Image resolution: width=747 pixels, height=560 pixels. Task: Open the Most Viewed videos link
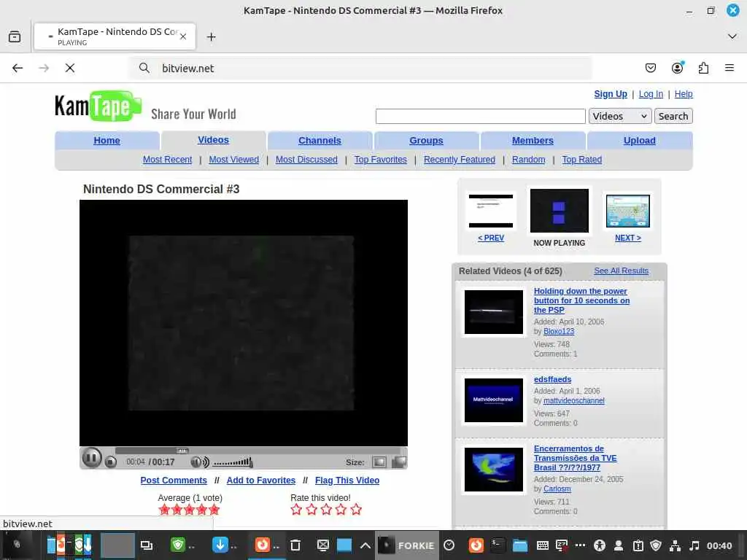click(x=234, y=160)
